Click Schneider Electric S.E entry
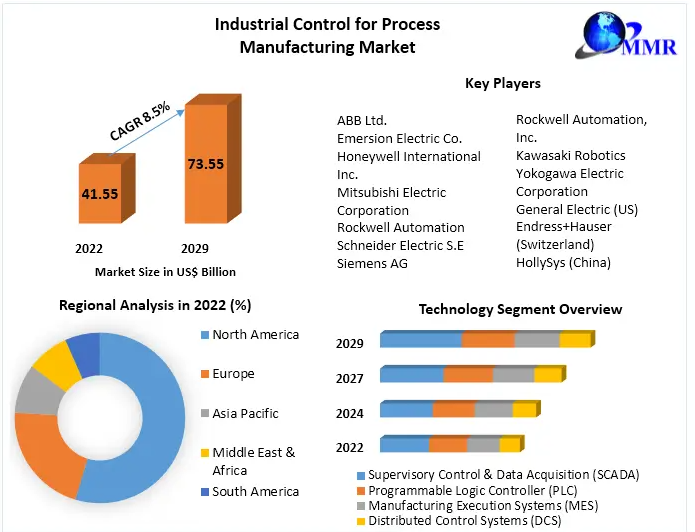The image size is (695, 532). point(400,246)
